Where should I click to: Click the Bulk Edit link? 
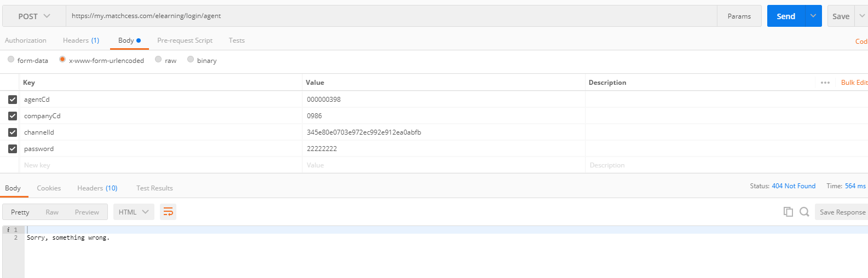coord(854,83)
